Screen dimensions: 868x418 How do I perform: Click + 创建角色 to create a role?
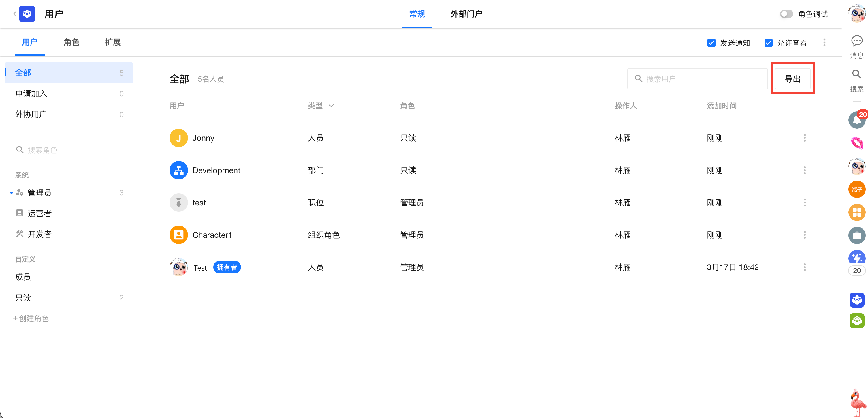coord(31,319)
